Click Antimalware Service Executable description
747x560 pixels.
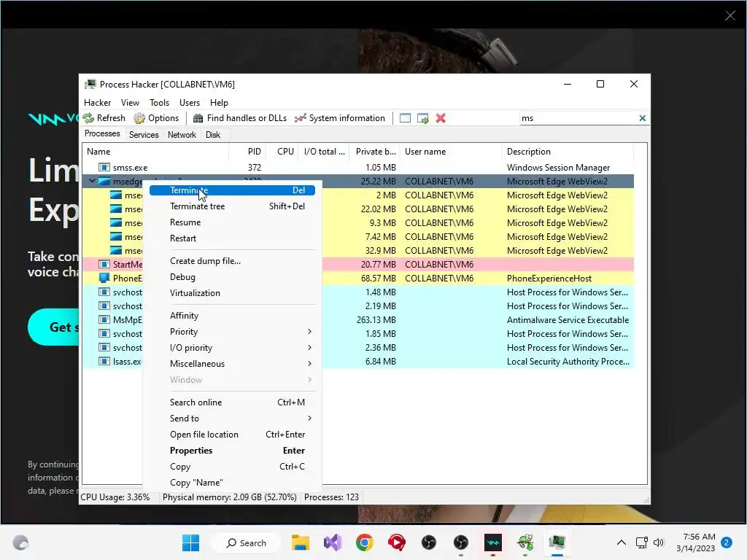[568, 320]
